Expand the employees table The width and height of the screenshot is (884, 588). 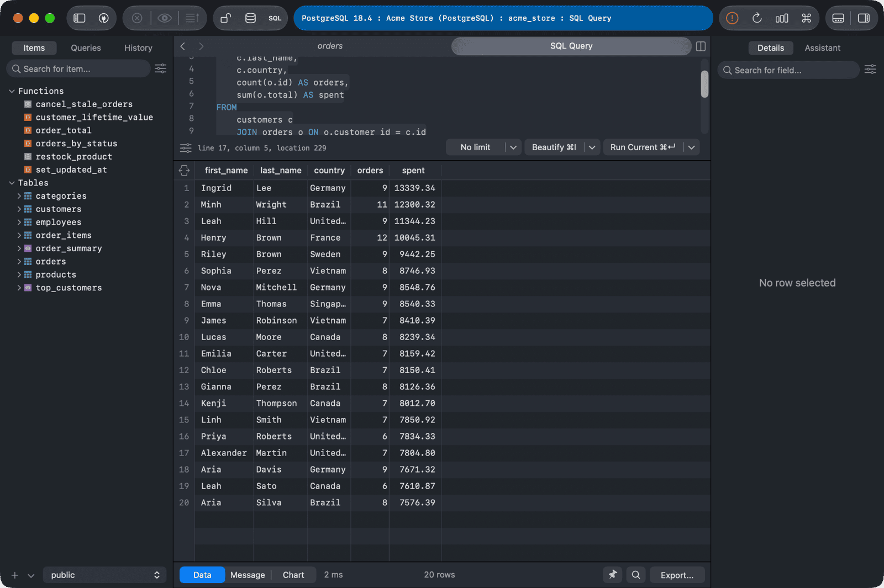point(19,222)
